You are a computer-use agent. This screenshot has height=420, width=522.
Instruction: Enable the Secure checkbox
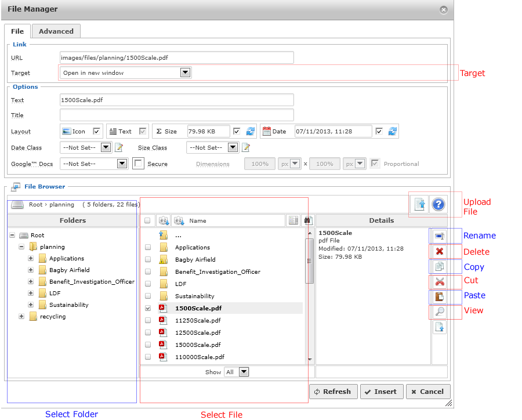pyautogui.click(x=138, y=164)
